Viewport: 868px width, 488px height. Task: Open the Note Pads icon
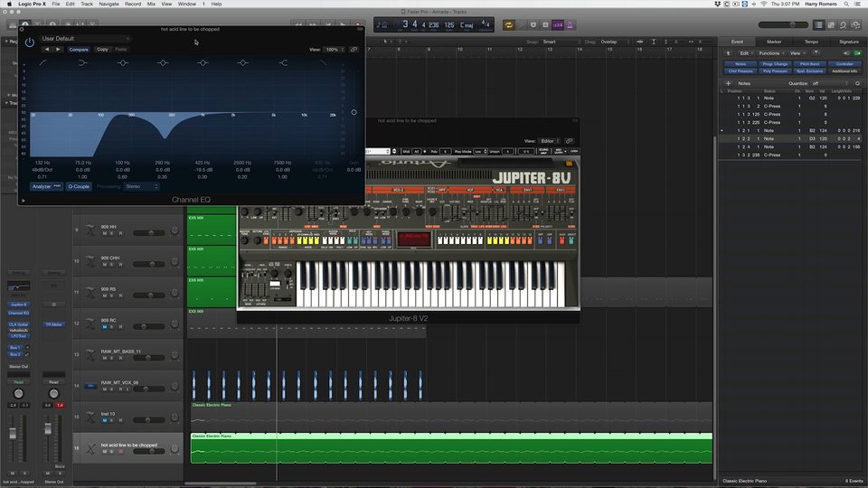click(x=831, y=25)
